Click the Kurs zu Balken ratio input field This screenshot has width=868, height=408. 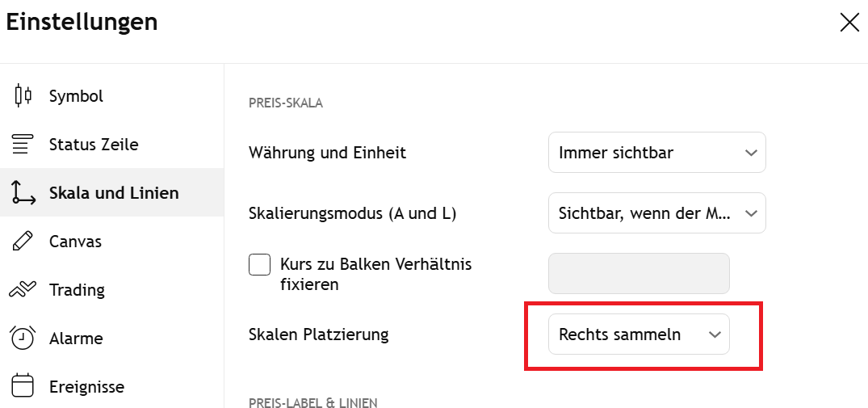pos(639,274)
